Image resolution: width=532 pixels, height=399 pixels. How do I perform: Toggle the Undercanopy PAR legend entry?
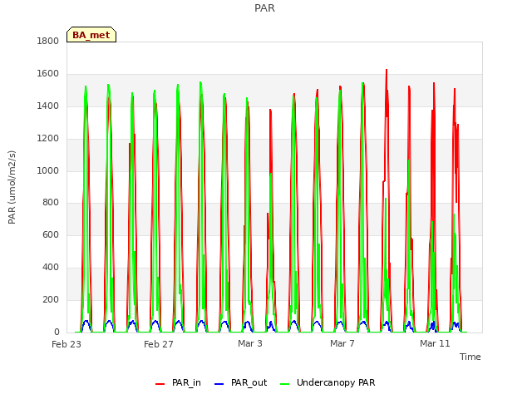328,382
